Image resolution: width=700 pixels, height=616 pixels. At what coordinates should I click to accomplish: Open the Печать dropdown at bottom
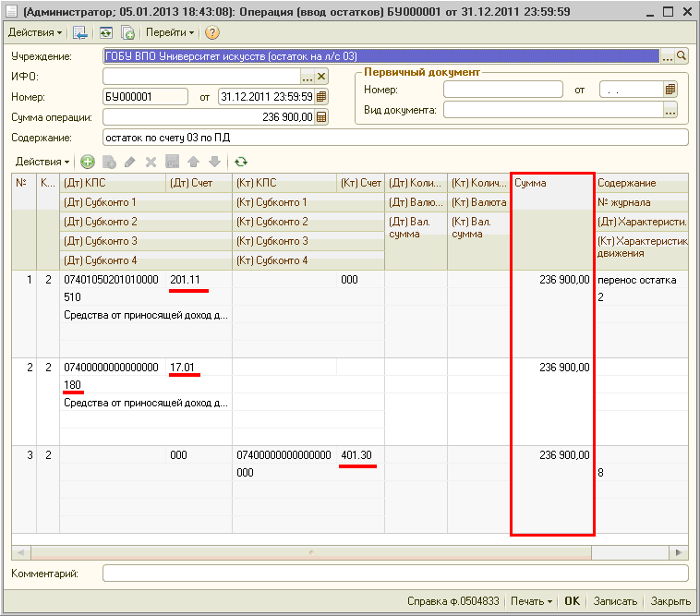532,601
